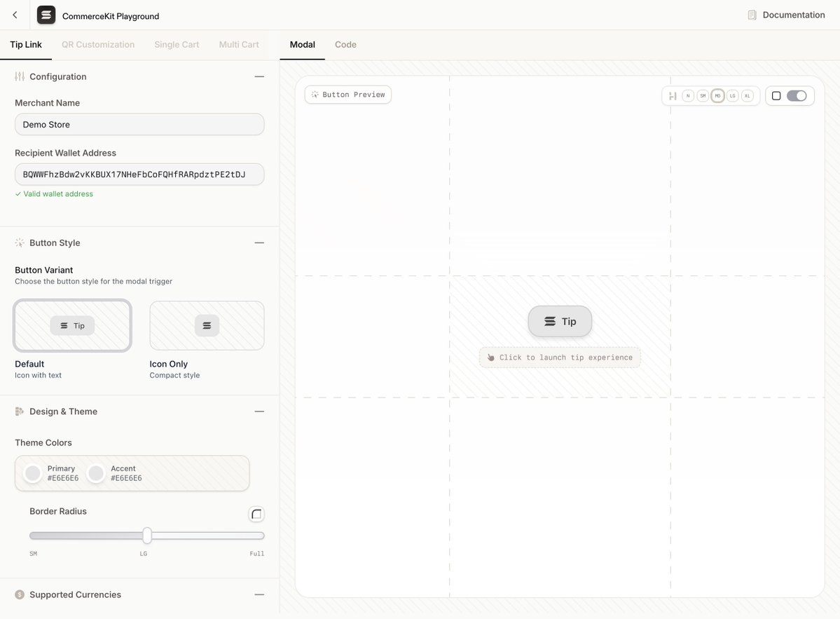
Task: Collapse the Design & Theme section
Action: point(259,411)
